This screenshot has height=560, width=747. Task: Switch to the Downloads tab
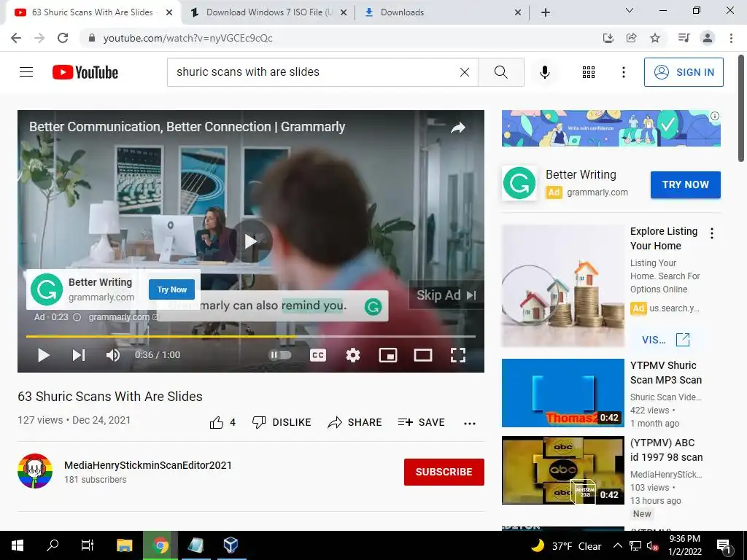(441, 12)
